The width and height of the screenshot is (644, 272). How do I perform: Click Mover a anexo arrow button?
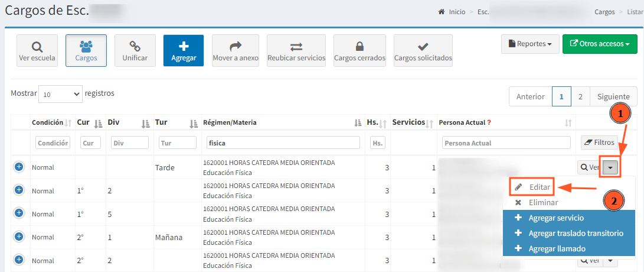(236, 51)
